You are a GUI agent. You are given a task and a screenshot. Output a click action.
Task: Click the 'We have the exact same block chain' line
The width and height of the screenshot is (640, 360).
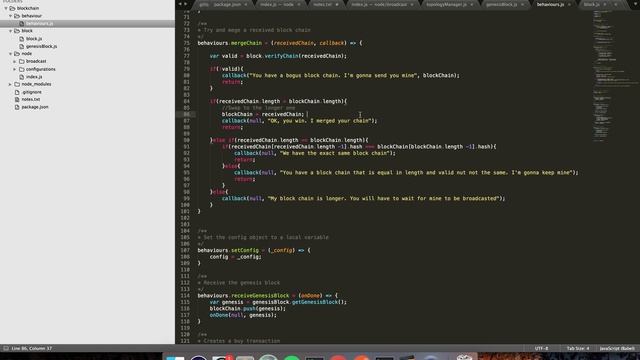[315, 153]
